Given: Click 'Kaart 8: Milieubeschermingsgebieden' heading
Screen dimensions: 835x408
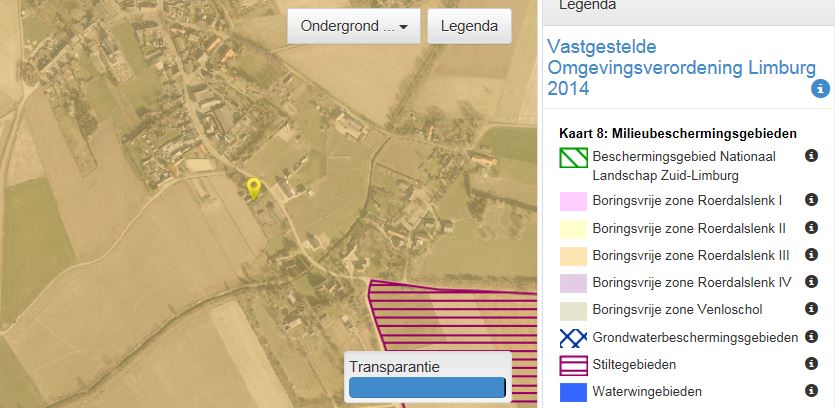Looking at the screenshot, I should pyautogui.click(x=678, y=133).
